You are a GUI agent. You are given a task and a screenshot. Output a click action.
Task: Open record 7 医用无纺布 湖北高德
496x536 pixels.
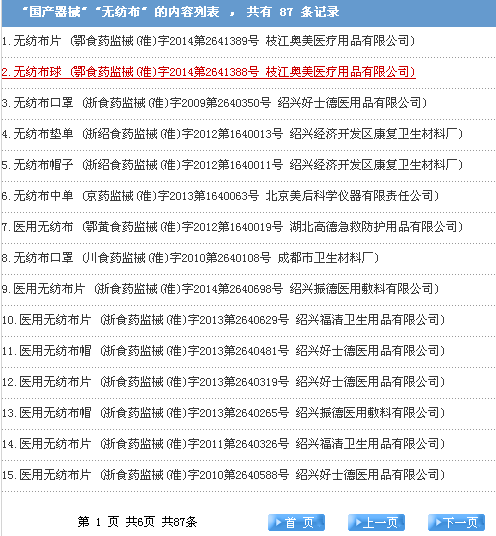[232, 227]
